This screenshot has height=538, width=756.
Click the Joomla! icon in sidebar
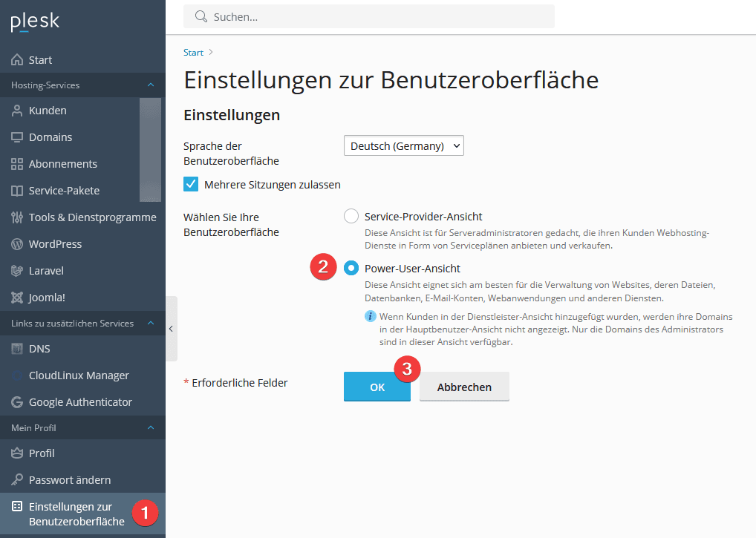pyautogui.click(x=17, y=298)
